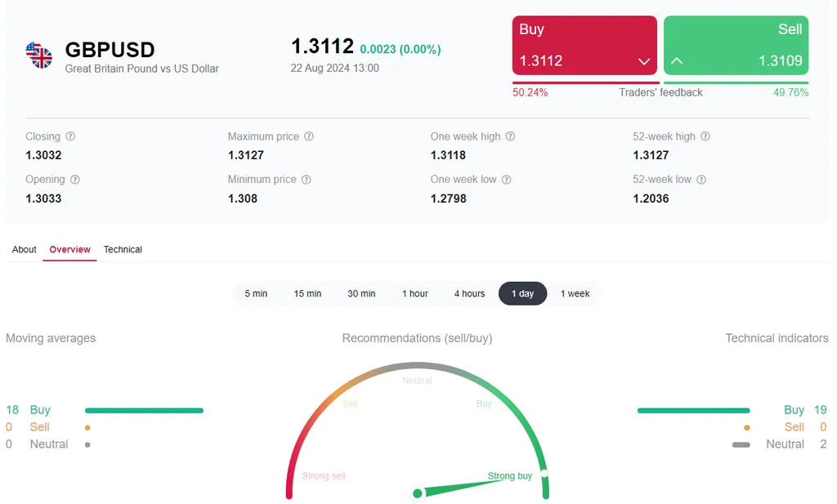Click the One week high value 1.3118

coord(449,155)
